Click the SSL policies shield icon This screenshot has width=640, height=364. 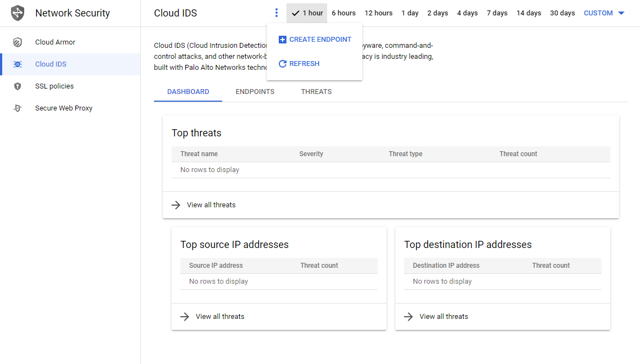click(x=18, y=86)
